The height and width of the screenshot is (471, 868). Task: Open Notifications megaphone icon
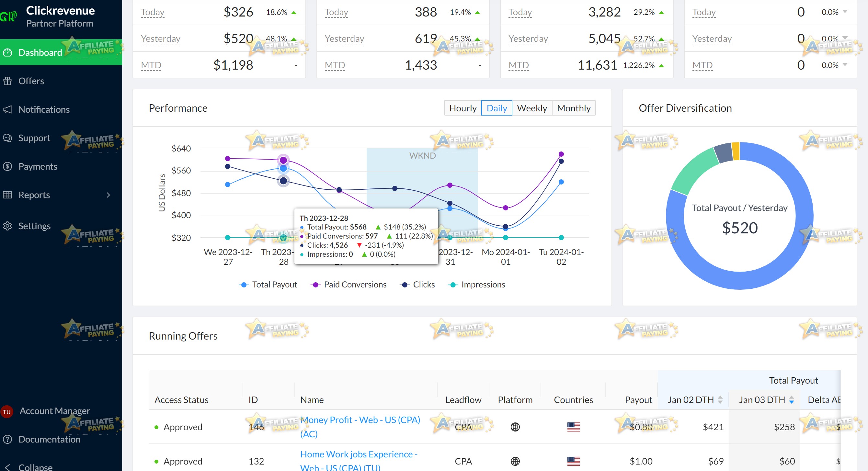7,109
